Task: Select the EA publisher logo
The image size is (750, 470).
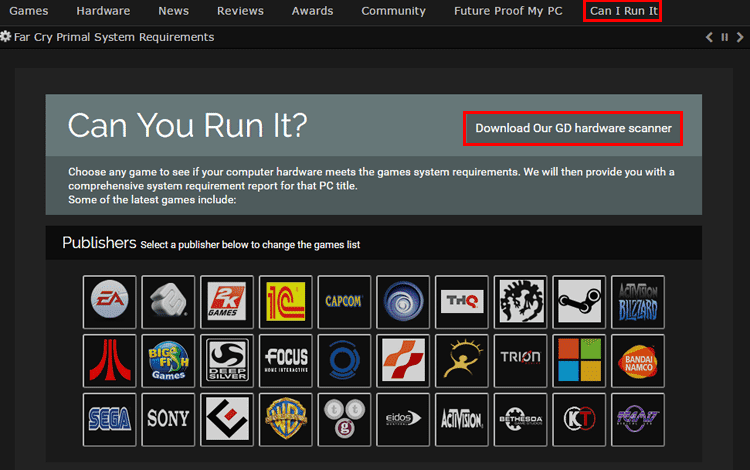Action: [x=110, y=302]
